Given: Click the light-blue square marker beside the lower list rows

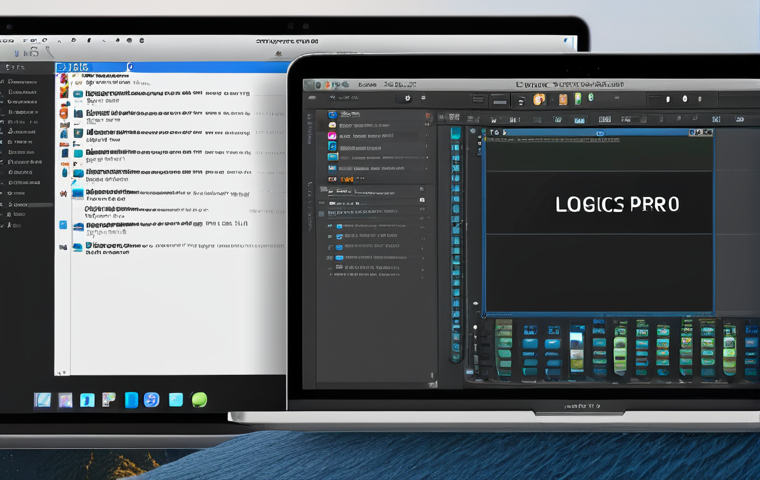Looking at the screenshot, I should (x=63, y=225).
